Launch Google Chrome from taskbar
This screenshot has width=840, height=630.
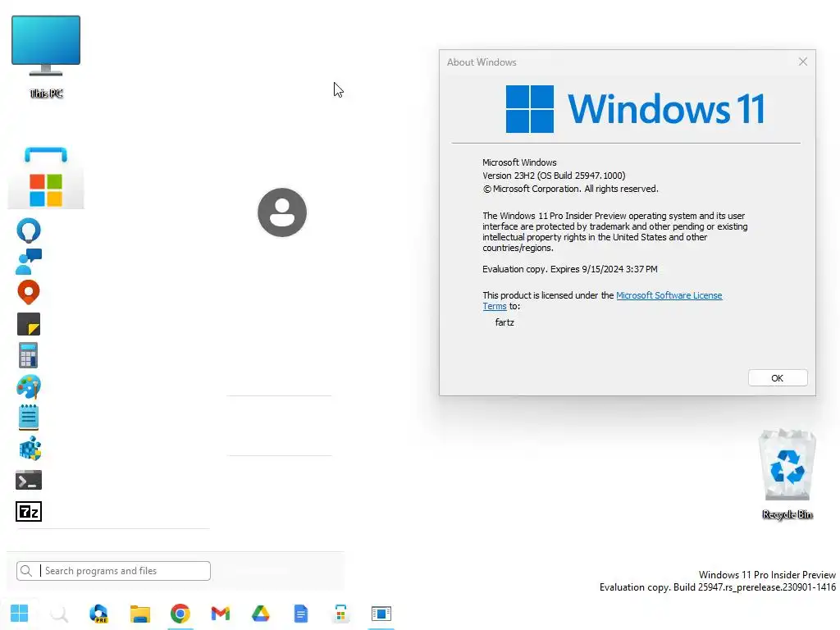pyautogui.click(x=180, y=614)
